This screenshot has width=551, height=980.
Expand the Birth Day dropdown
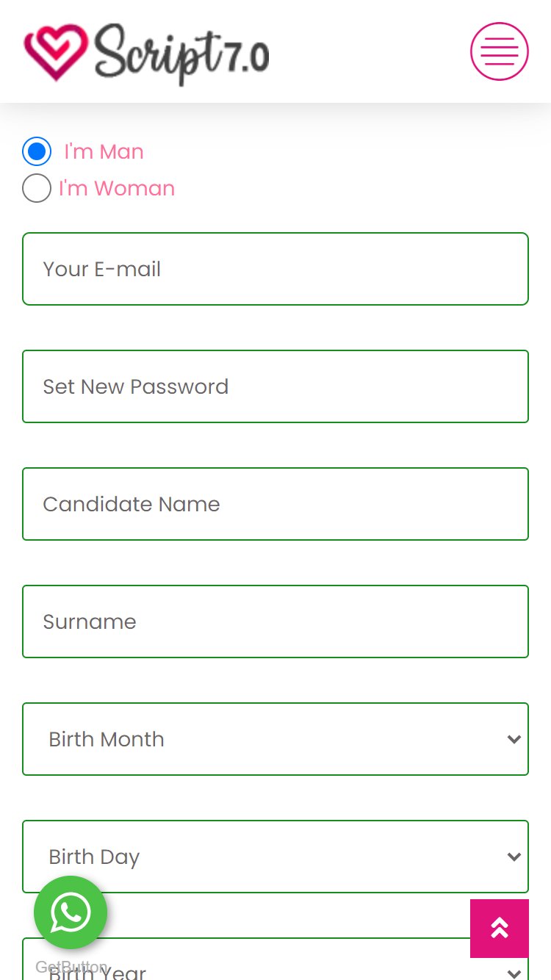(x=275, y=857)
